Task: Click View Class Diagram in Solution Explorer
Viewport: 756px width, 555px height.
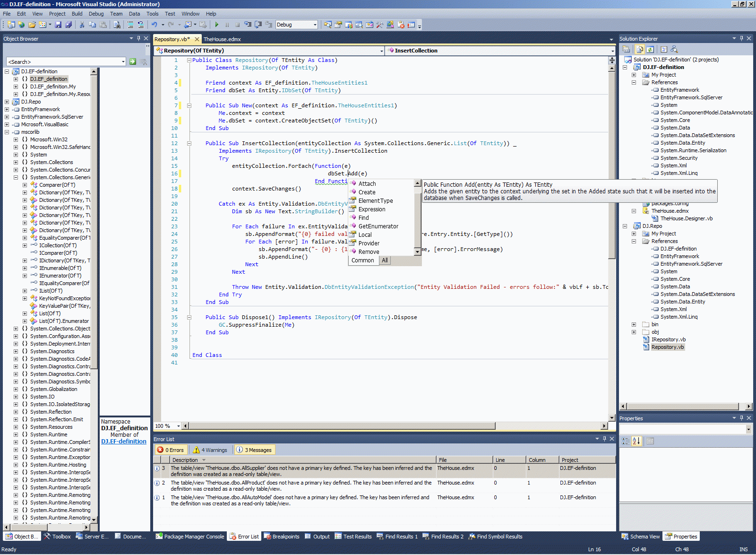Action: 674,49
